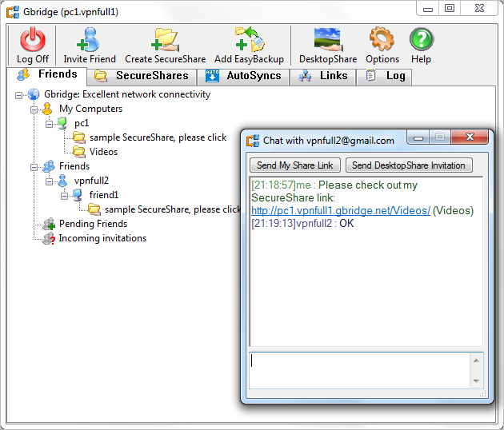Click the Friends group icon in tree
This screenshot has height=430, width=504.
[x=49, y=166]
